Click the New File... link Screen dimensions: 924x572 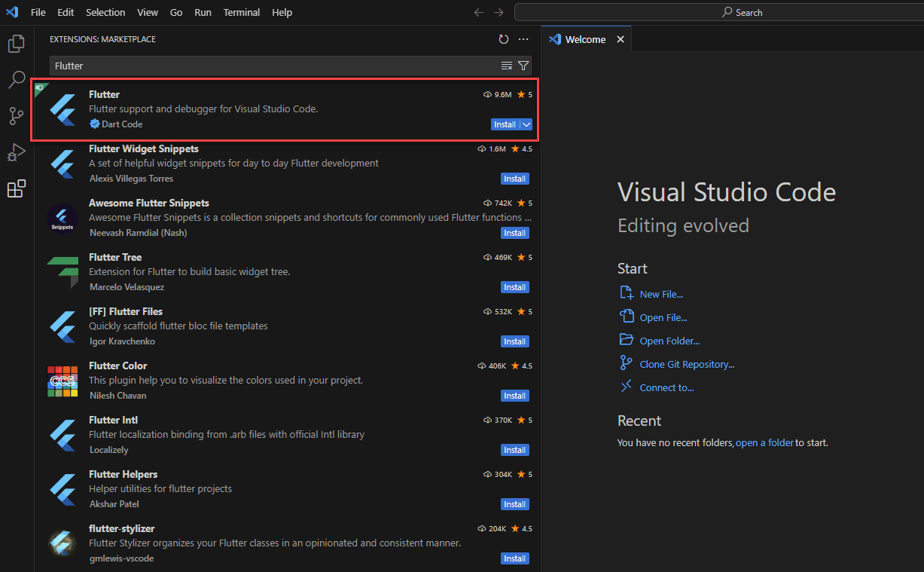tap(661, 294)
